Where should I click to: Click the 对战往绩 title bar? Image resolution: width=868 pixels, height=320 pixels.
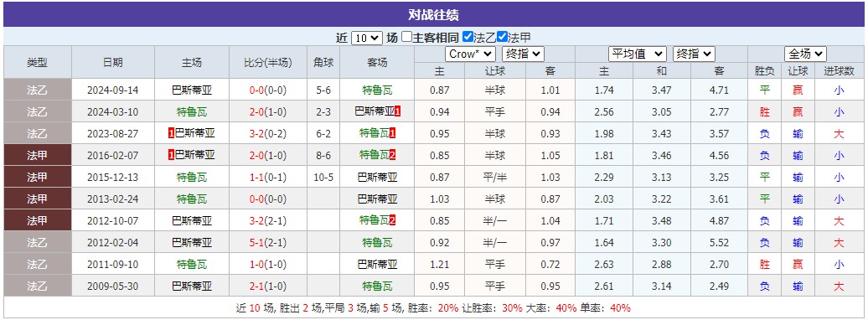pyautogui.click(x=433, y=14)
